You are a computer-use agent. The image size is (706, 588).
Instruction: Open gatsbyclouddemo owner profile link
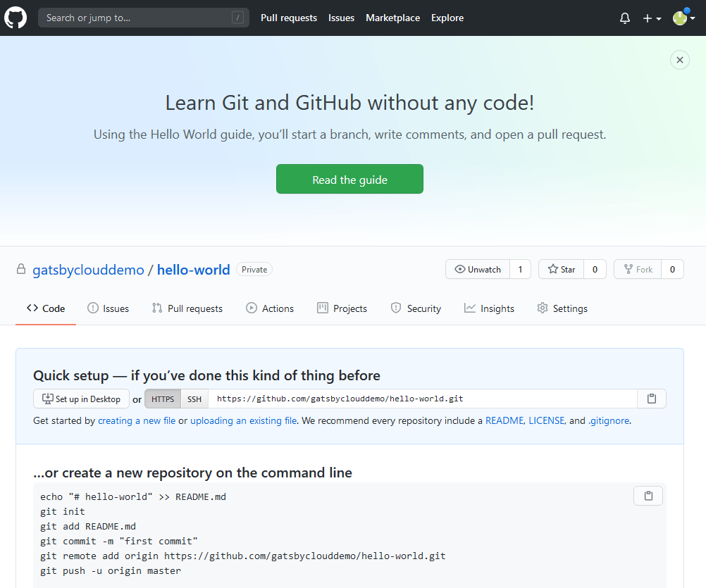pos(88,270)
